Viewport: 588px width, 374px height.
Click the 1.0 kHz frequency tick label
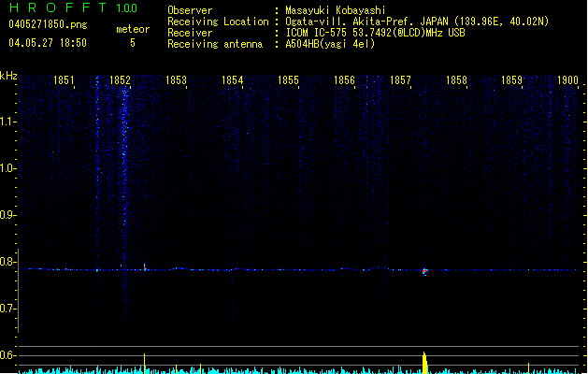click(x=7, y=168)
